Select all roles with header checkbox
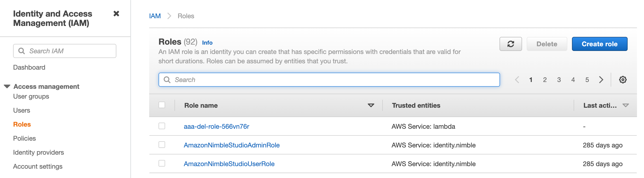Image resolution: width=644 pixels, height=178 pixels. (162, 105)
